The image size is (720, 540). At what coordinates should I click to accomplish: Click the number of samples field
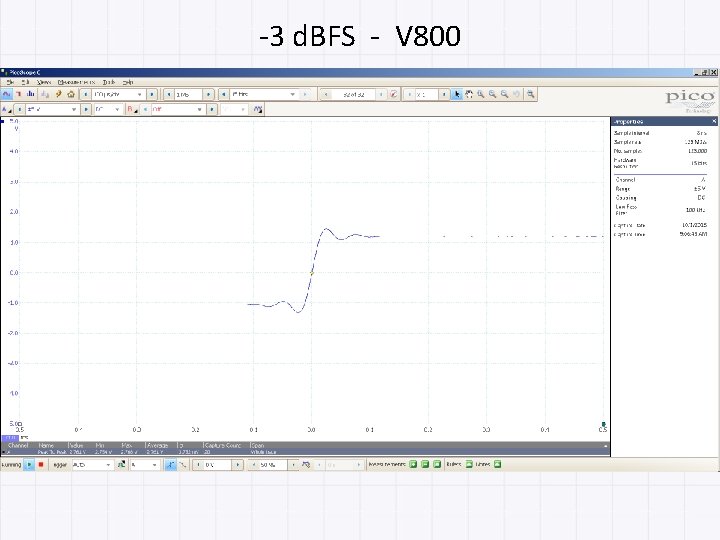188,94
